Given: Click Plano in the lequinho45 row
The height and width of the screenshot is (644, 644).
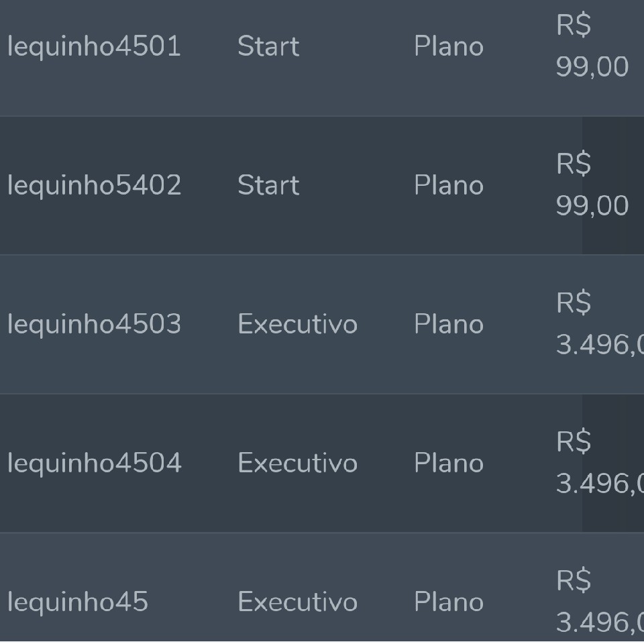Looking at the screenshot, I should 449,602.
